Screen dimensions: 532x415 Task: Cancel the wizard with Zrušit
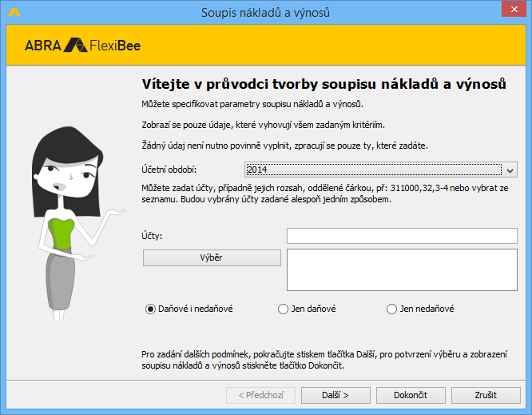486,395
